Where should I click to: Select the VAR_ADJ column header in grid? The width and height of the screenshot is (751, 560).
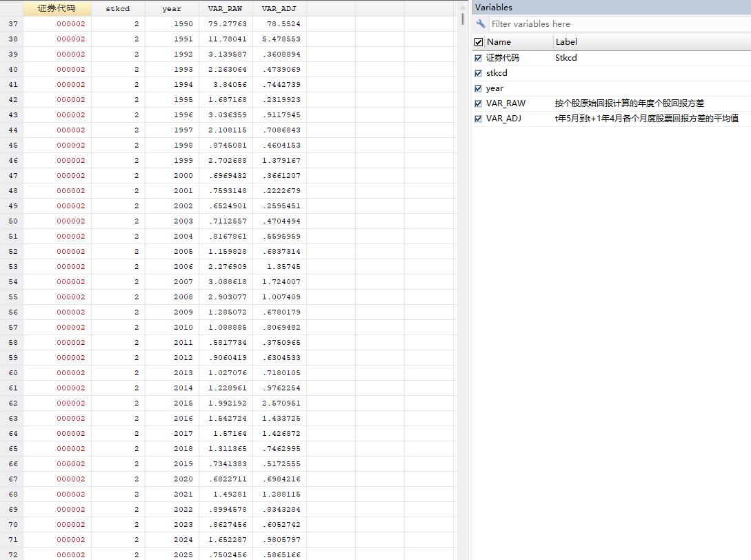pos(279,9)
